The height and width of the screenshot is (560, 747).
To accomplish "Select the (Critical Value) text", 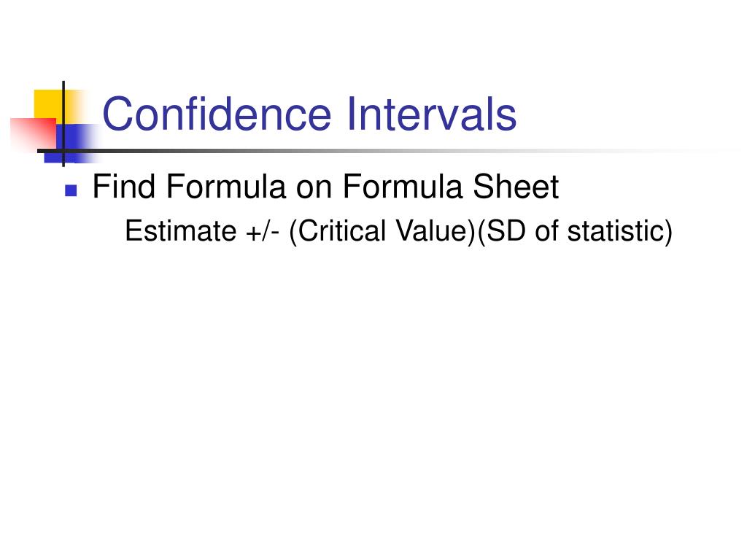I will 382,232.
